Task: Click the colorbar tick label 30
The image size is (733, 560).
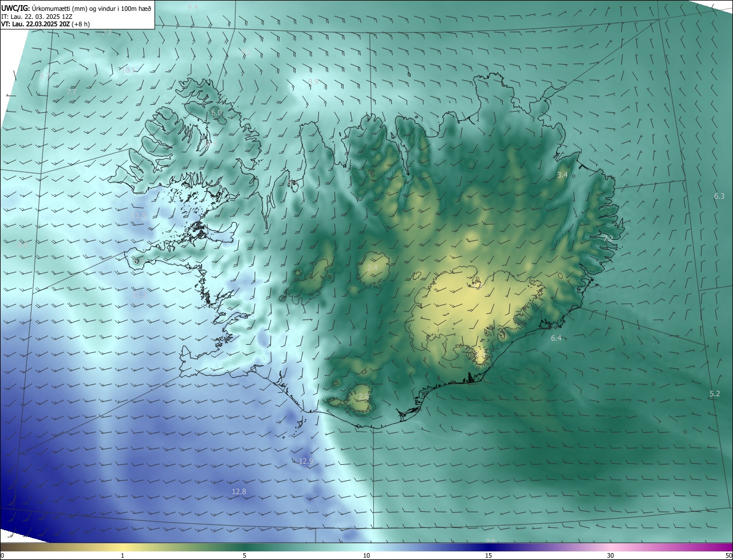Action: click(610, 555)
